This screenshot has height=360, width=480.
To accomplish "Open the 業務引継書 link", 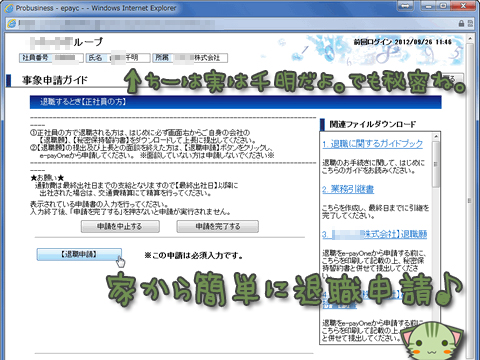I will click(348, 189).
